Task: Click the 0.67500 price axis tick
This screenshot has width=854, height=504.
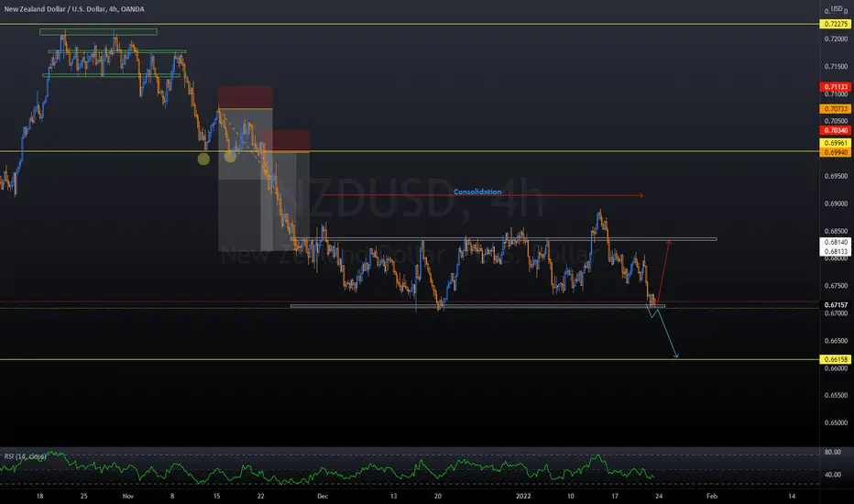Action: click(836, 286)
